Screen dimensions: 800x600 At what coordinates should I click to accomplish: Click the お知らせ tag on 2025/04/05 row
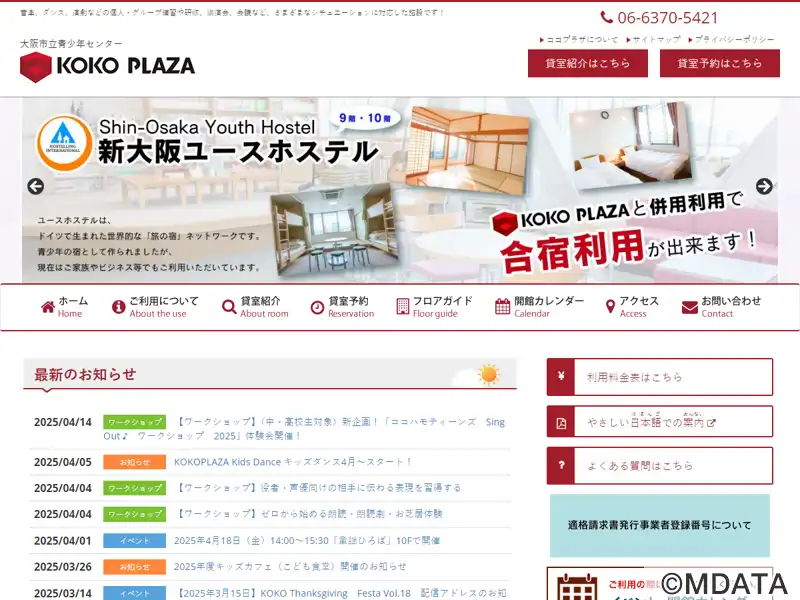135,462
